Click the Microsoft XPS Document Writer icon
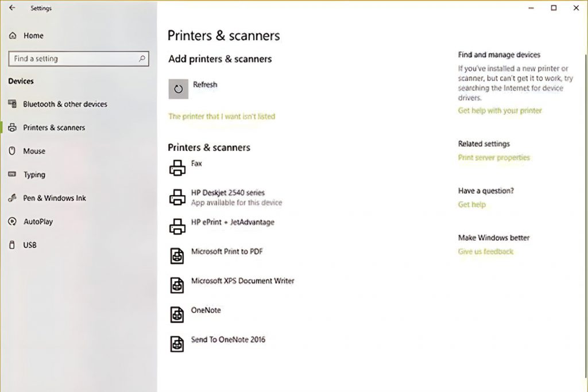The height and width of the screenshot is (392, 588). tap(177, 285)
